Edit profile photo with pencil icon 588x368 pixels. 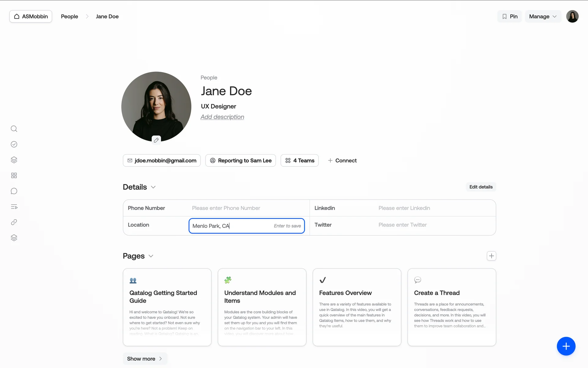pyautogui.click(x=156, y=140)
